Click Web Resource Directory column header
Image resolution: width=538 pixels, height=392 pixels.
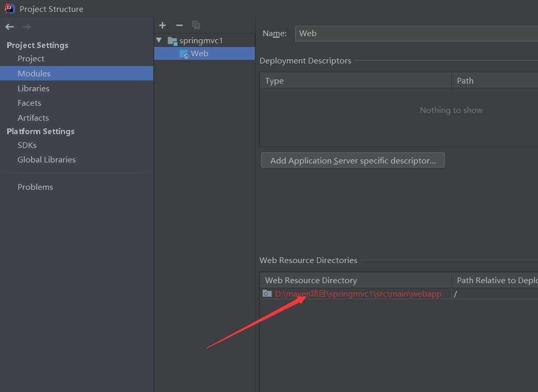[x=355, y=280]
